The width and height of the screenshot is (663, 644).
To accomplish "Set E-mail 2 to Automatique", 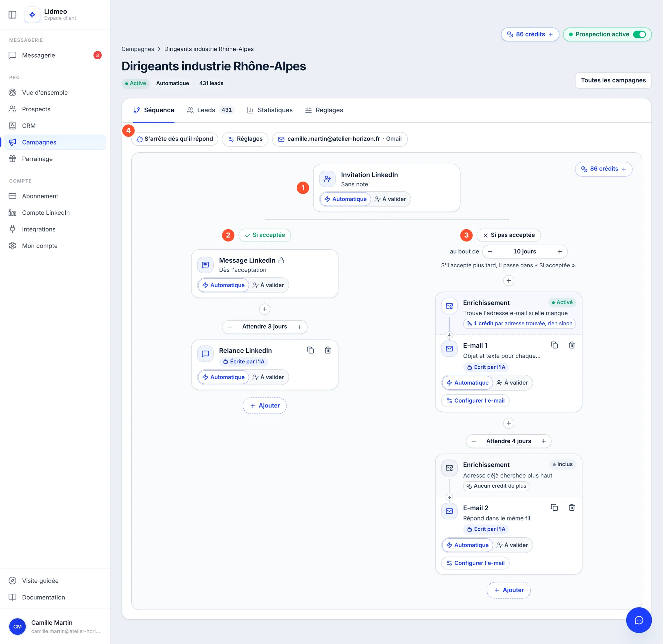I will click(467, 545).
